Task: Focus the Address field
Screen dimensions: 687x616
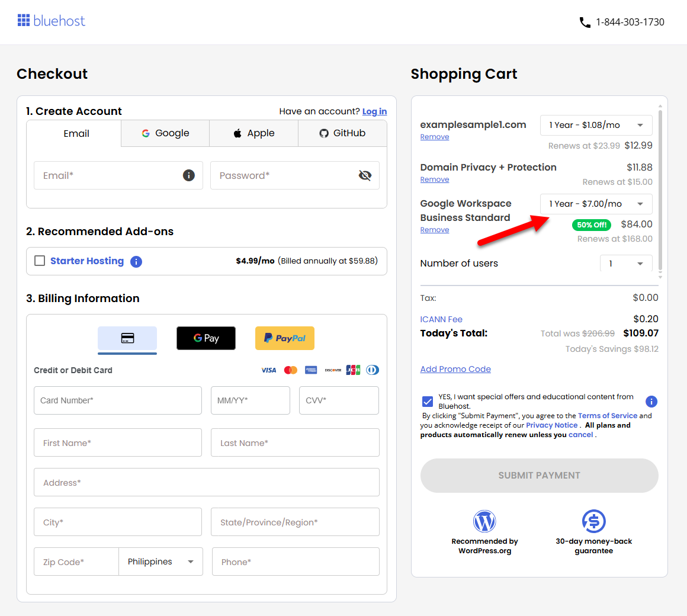Action: pyautogui.click(x=207, y=482)
